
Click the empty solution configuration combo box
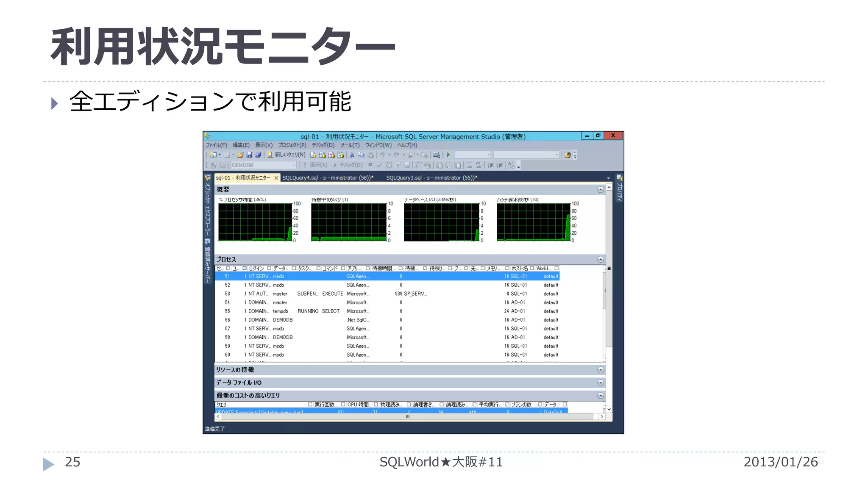click(473, 155)
